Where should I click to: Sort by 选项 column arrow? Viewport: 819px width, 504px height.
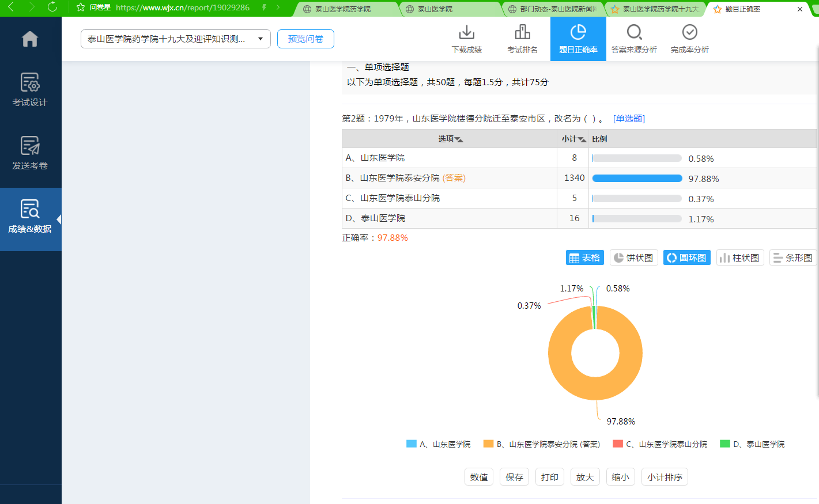[459, 139]
